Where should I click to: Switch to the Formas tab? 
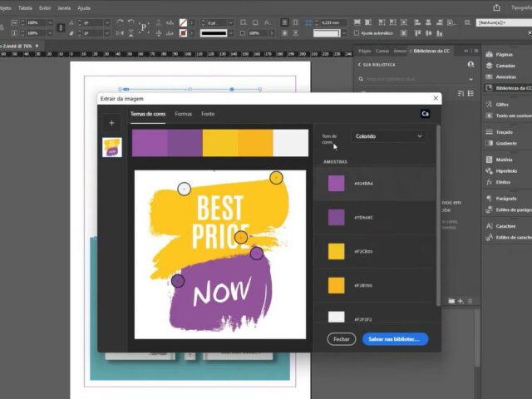[183, 114]
